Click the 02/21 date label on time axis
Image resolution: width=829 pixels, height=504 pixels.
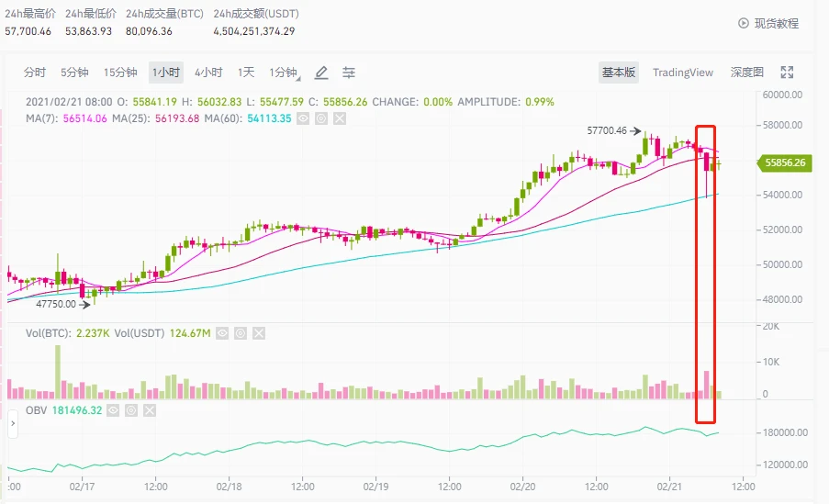coord(669,487)
